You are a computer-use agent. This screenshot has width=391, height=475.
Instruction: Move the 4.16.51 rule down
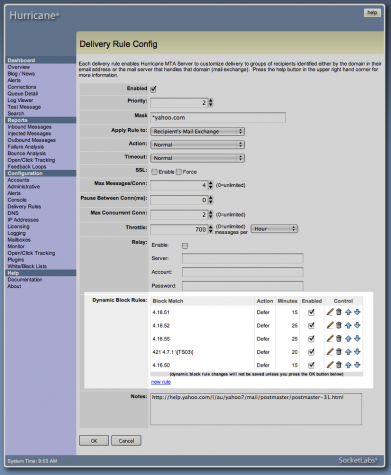(357, 312)
